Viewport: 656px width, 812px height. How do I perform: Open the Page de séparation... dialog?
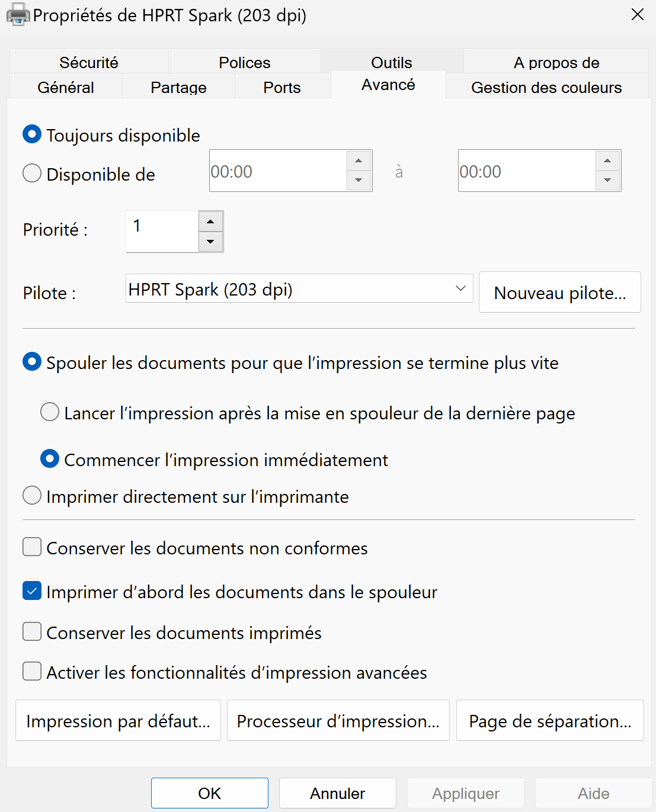[550, 720]
